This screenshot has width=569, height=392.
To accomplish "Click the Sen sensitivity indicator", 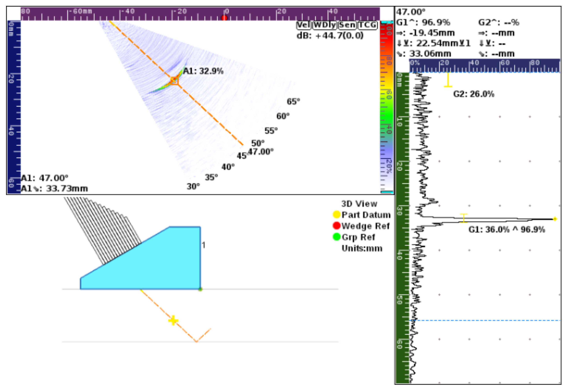I will 347,25.
